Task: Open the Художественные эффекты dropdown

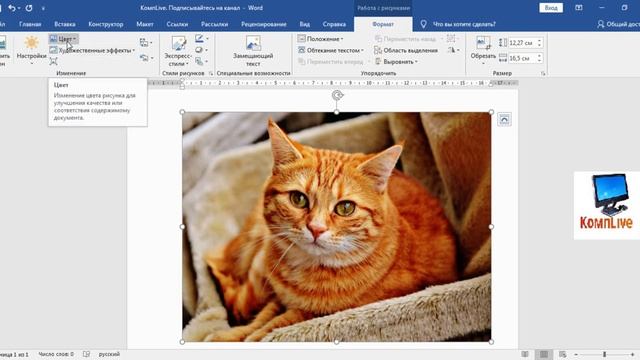Action: tap(92, 50)
